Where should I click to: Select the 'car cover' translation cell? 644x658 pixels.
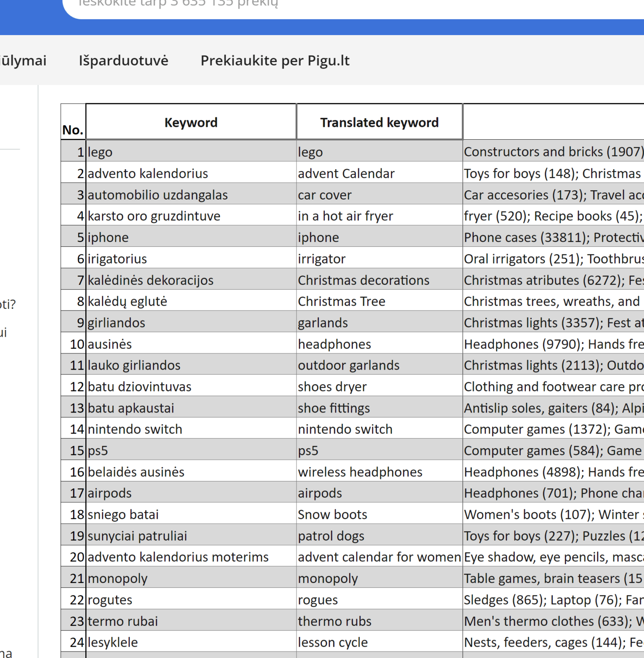[379, 194]
